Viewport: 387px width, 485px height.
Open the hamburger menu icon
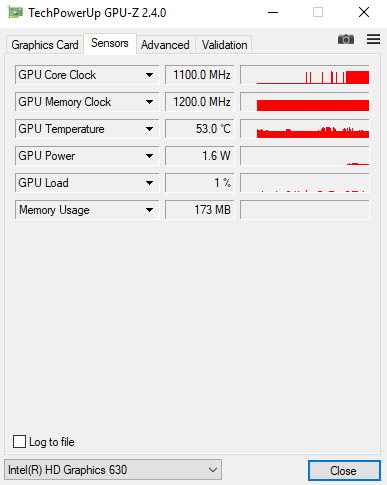point(373,39)
